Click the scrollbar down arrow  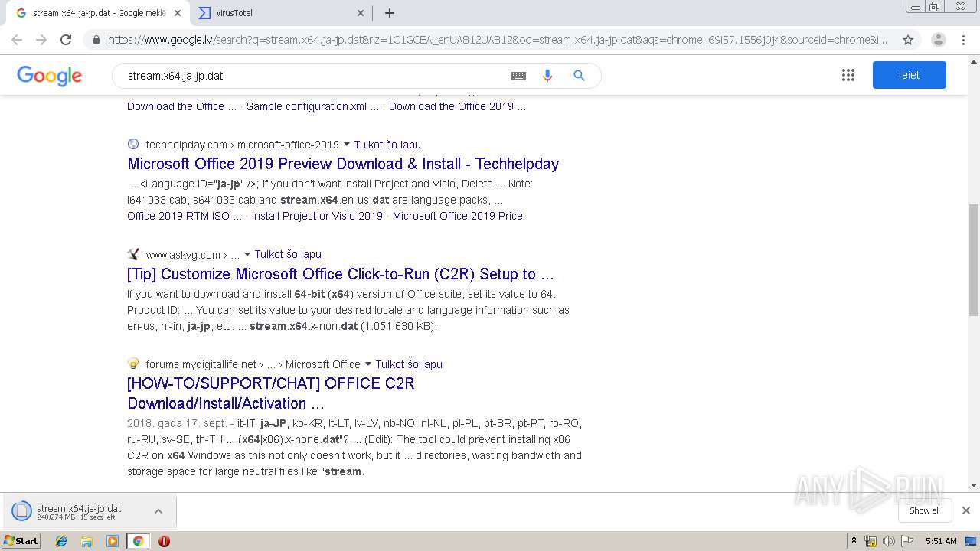(973, 485)
